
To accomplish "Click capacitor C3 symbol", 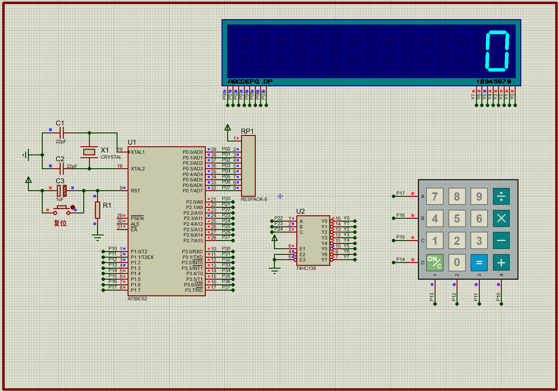I will [x=62, y=191].
